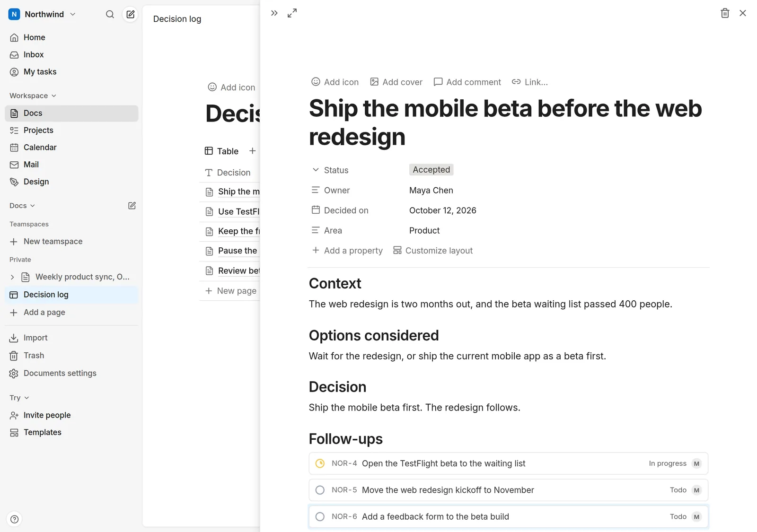Click the October 12, 2026 date value
Image resolution: width=757 pixels, height=532 pixels.
442,210
